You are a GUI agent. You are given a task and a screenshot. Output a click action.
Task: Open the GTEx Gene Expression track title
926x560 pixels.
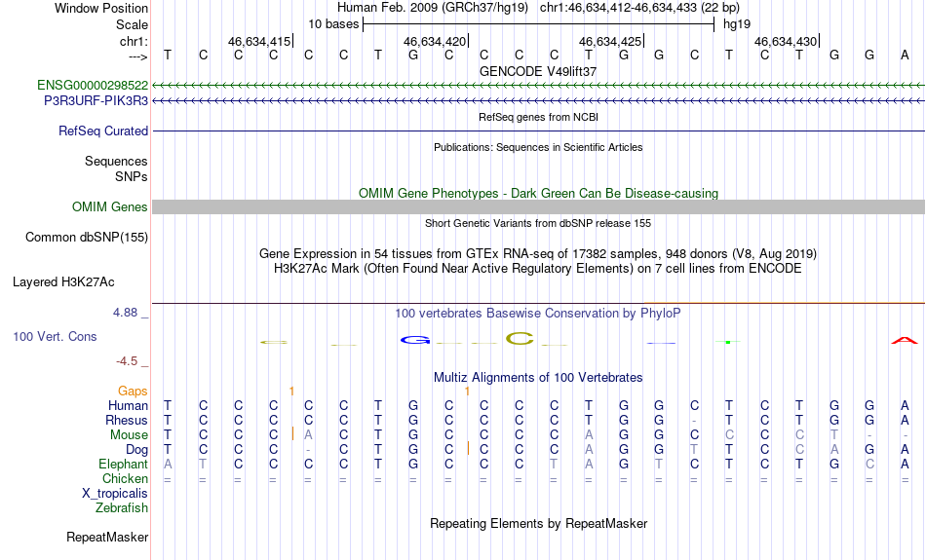538,254
